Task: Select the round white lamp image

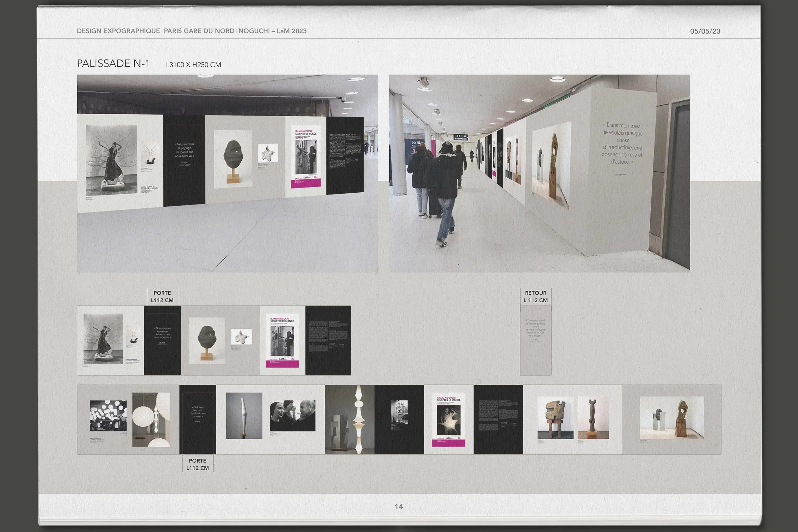Action: coord(151,420)
